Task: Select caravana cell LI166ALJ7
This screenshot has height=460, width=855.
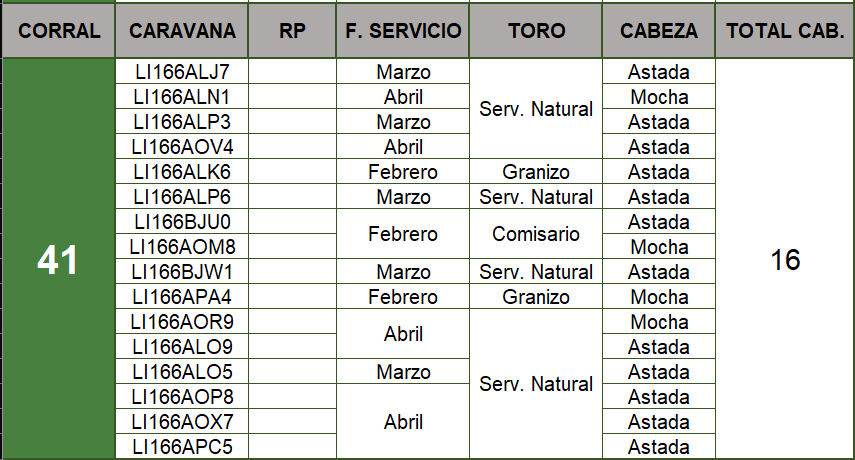Action: [x=182, y=72]
